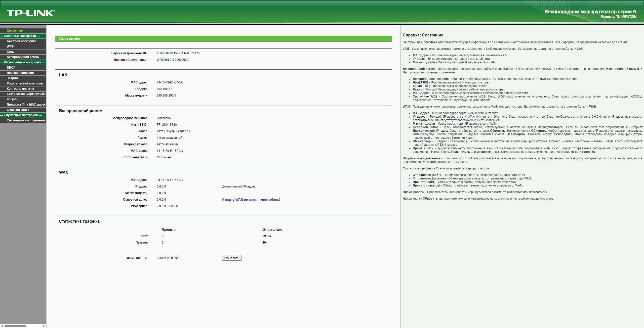Image resolution: width=644 pixels, height=328 pixels.
Task: Click the Отправлено column header
Action: coord(272,230)
